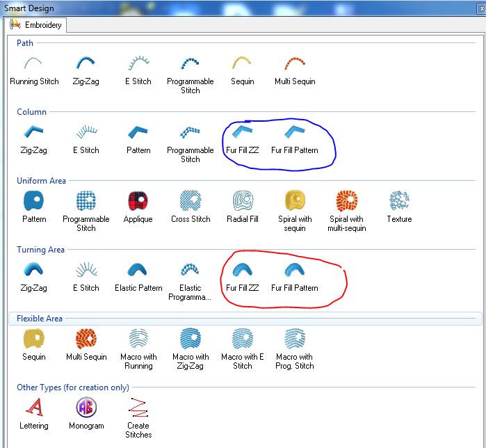
Task: Select Turning Area Zig-Zag icon
Action: click(33, 269)
